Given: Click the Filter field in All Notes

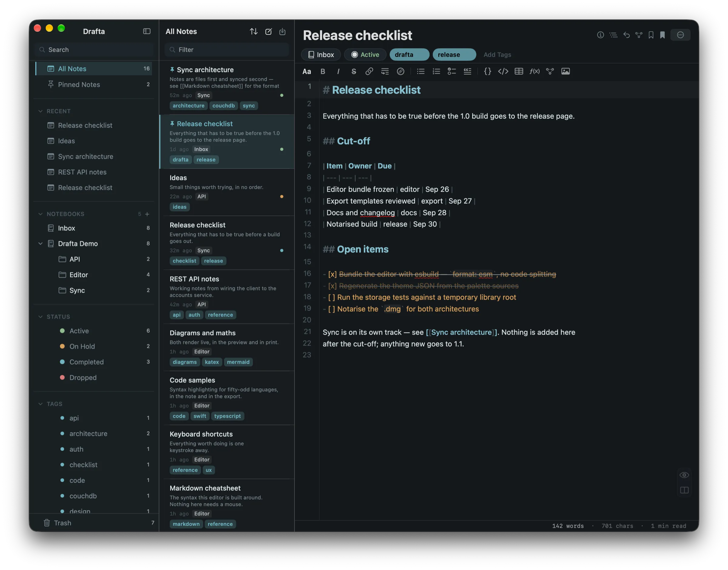Looking at the screenshot, I should tap(226, 50).
